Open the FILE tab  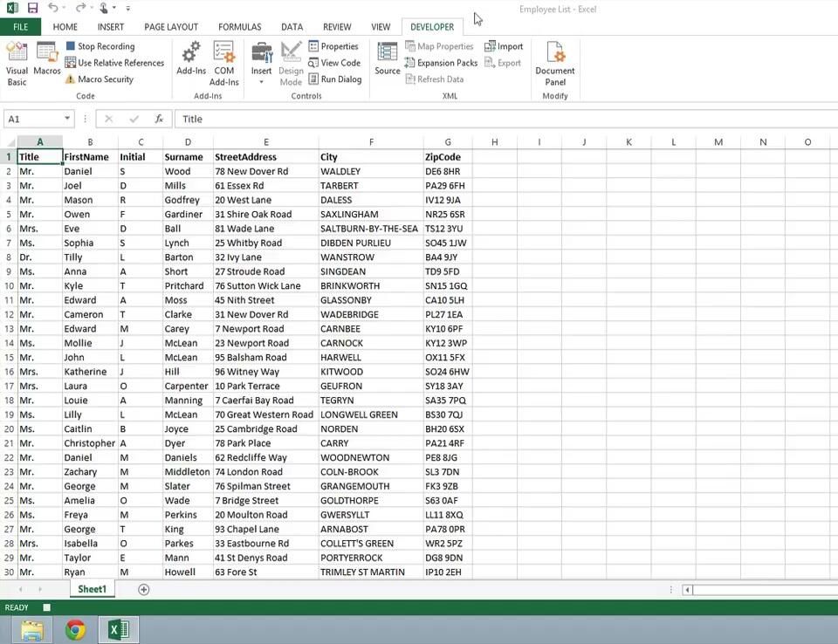click(x=20, y=27)
